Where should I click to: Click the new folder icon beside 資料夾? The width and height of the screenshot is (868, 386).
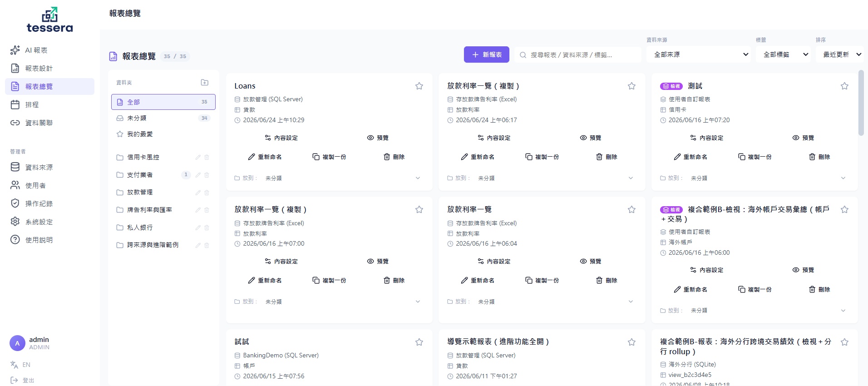[x=205, y=82]
